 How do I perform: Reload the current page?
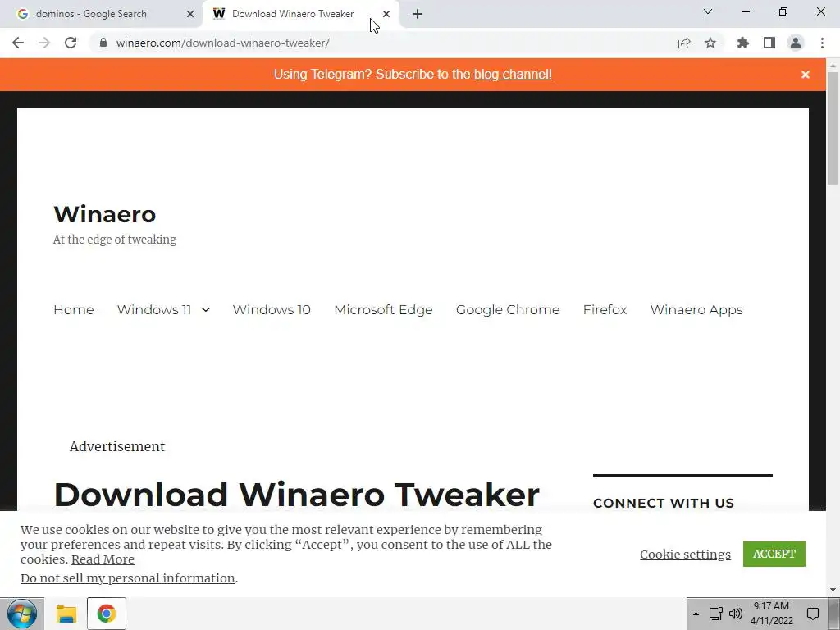click(x=71, y=43)
